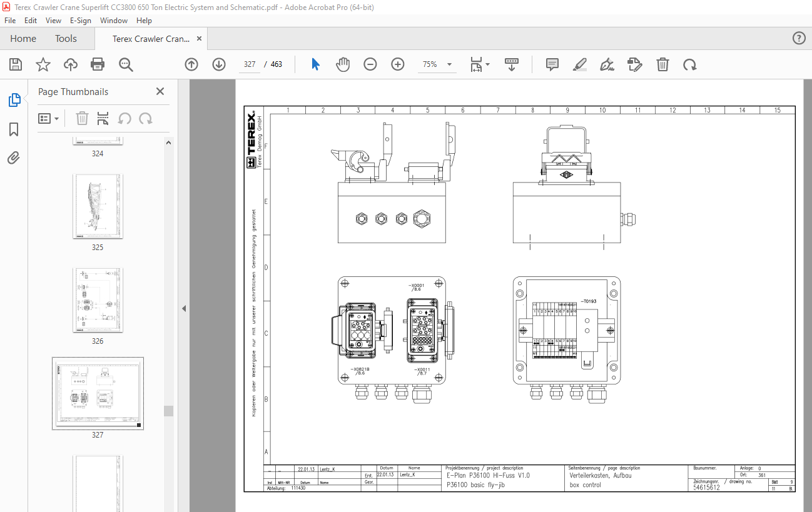Click 'Verteilerkasten, Aufbau' page description
The image size is (812, 512).
coord(601,476)
